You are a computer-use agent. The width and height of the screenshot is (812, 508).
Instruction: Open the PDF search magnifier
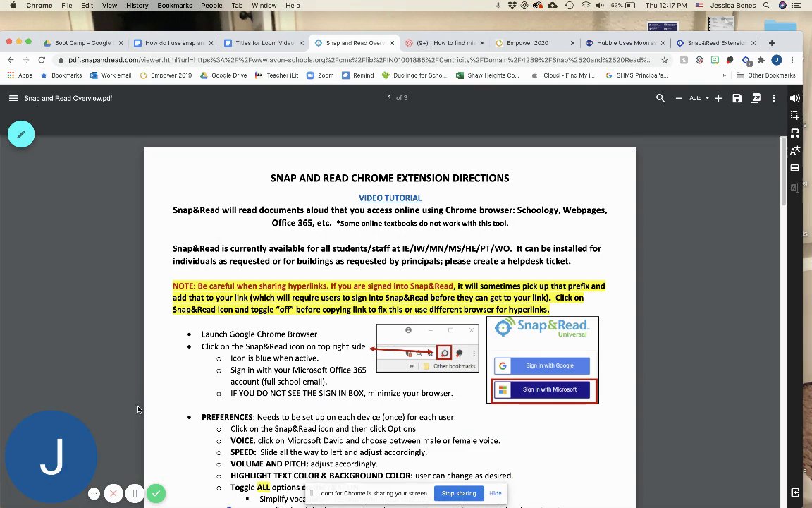click(x=660, y=98)
